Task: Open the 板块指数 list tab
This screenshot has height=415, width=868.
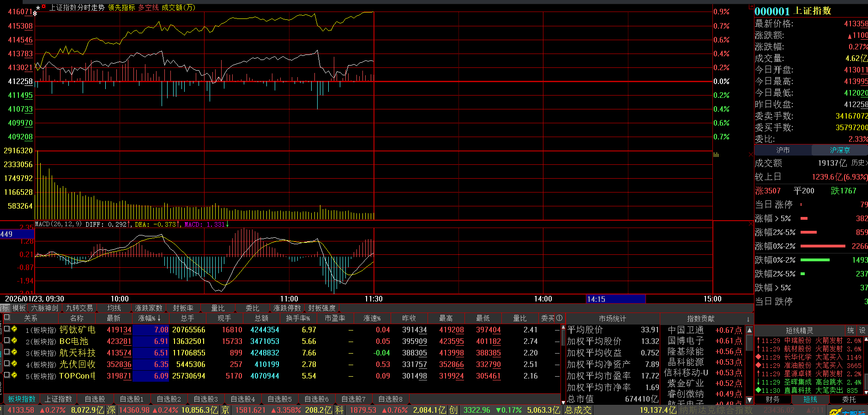Action: pos(22,399)
